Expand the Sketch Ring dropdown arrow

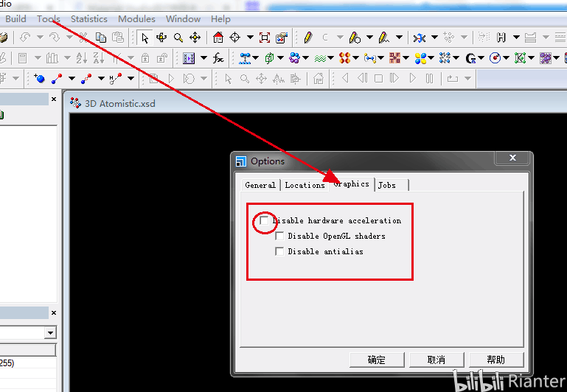369,38
